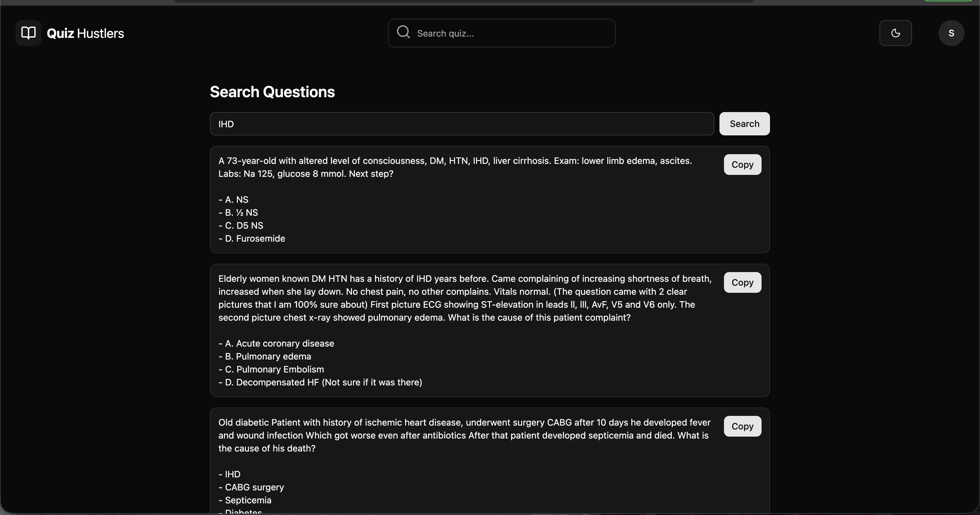Image resolution: width=980 pixels, height=515 pixels.
Task: Select option 'D. Furosemide'
Action: pyautogui.click(x=252, y=238)
